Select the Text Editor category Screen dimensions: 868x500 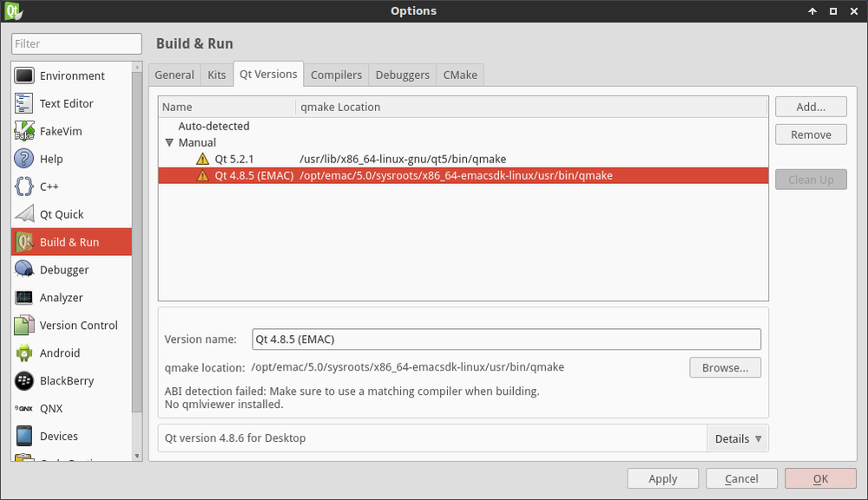tap(67, 103)
